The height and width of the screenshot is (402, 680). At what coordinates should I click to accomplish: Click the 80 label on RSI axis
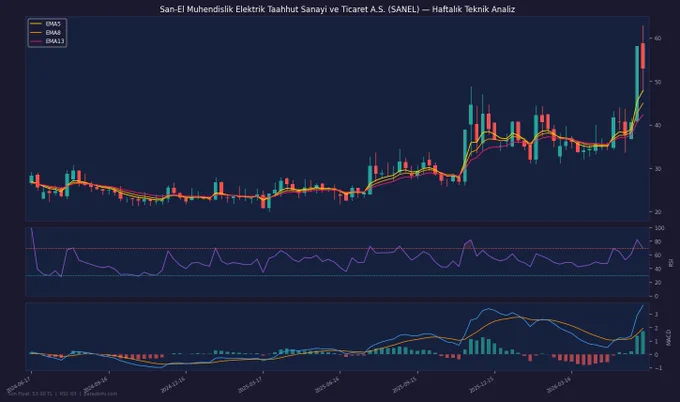tap(658, 242)
